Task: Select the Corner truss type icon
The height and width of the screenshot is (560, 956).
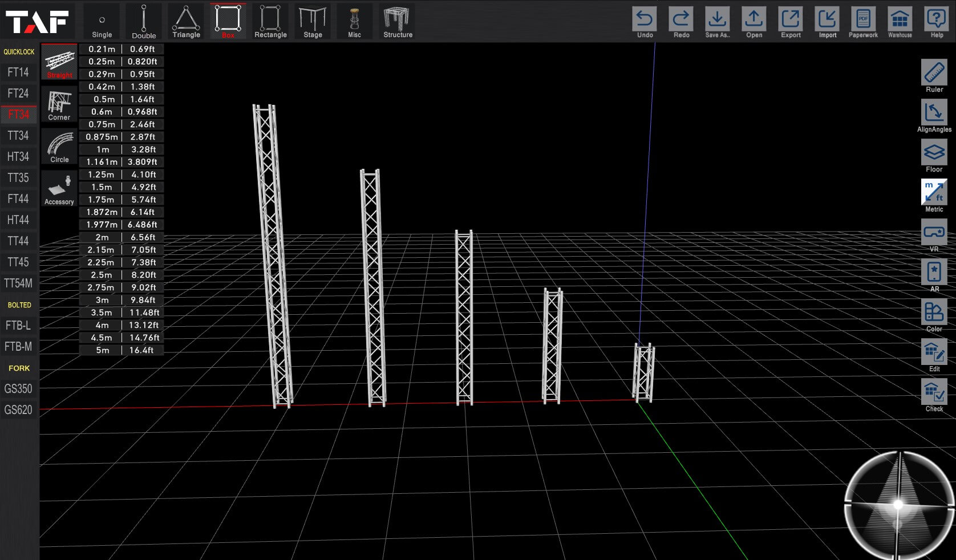Action: [x=59, y=105]
